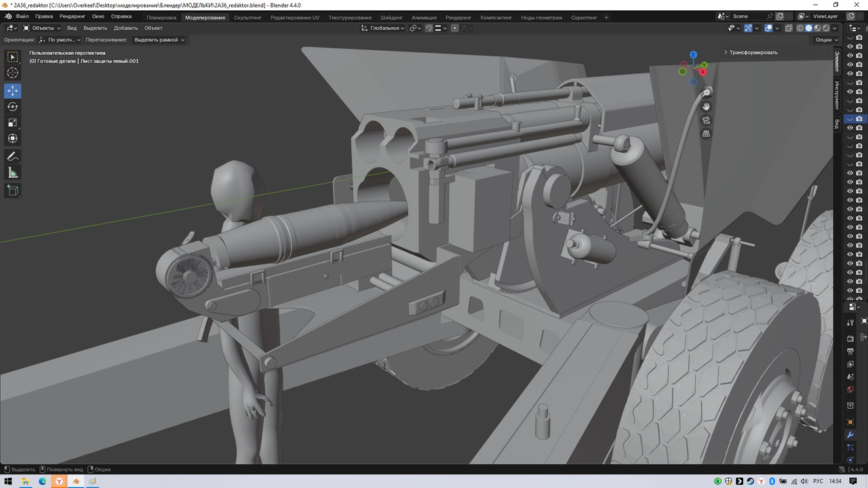Image resolution: width=868 pixels, height=488 pixels.
Task: Click the ViewLayer name field
Action: point(829,16)
